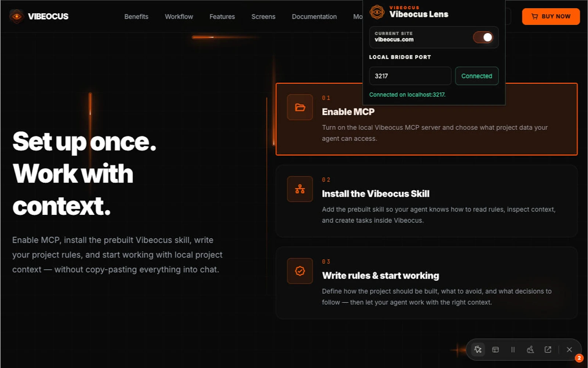Viewport: 588px width, 368px height.
Task: Click the green Connected button
Action: click(477, 76)
